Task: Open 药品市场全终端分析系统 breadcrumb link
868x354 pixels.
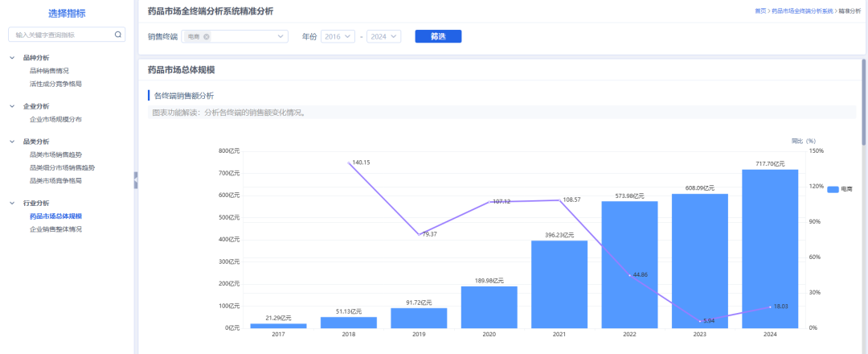Action: (802, 11)
